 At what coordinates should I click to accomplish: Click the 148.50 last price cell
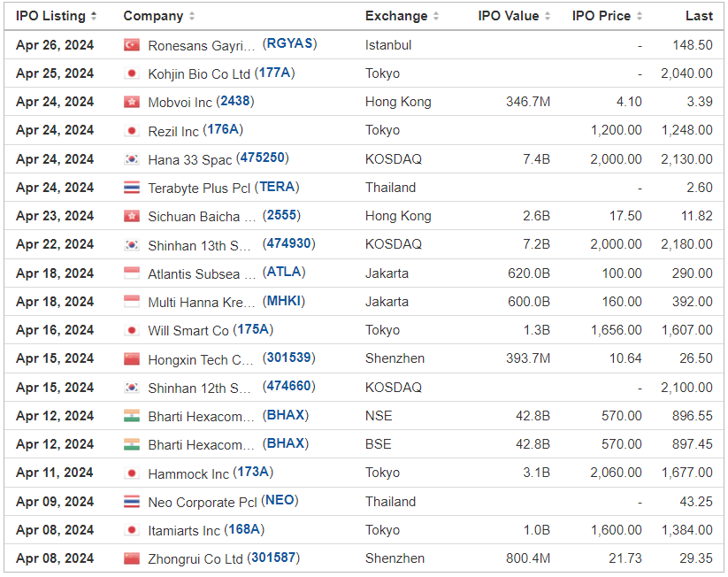point(693,44)
